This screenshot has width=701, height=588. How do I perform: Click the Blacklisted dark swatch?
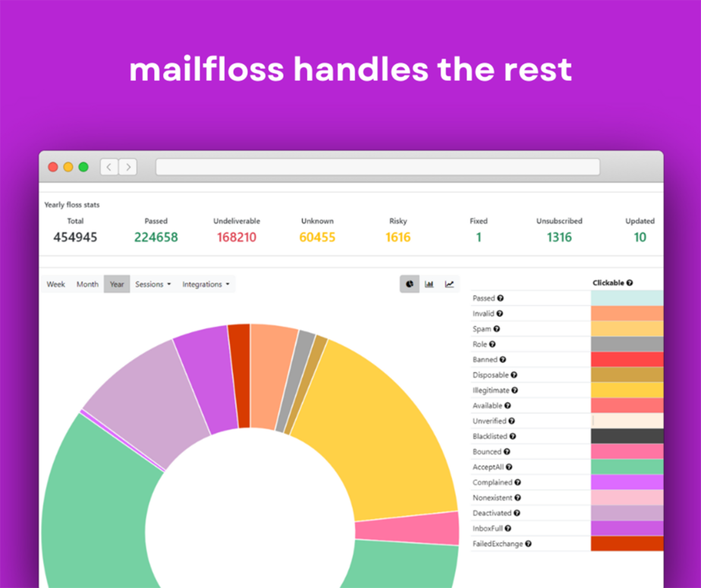627,436
